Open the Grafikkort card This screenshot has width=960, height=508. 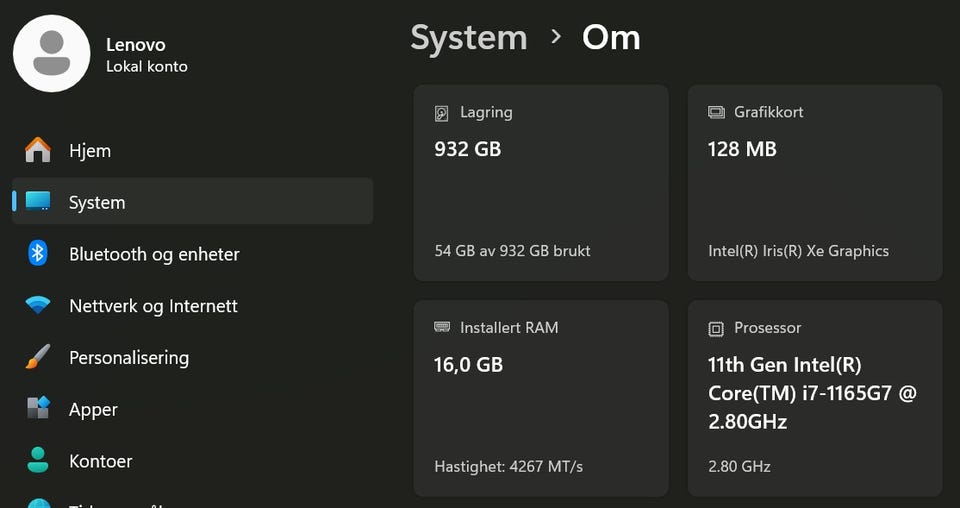click(815, 182)
